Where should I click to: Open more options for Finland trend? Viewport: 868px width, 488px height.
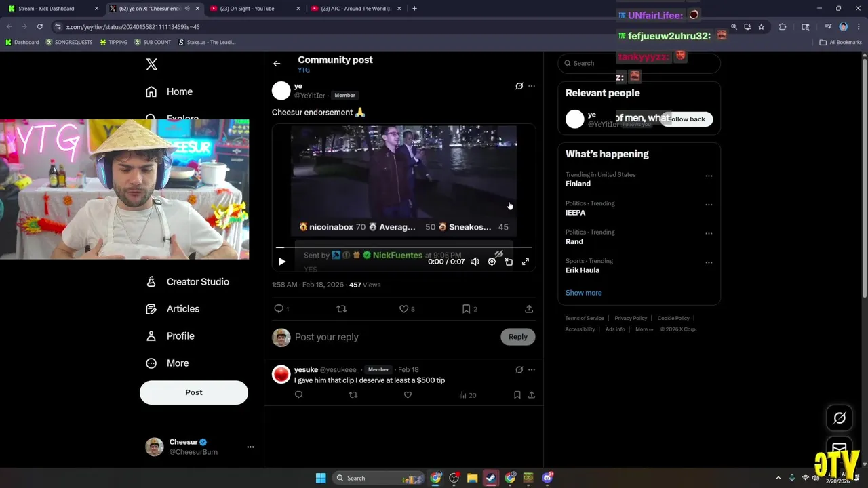(x=709, y=176)
